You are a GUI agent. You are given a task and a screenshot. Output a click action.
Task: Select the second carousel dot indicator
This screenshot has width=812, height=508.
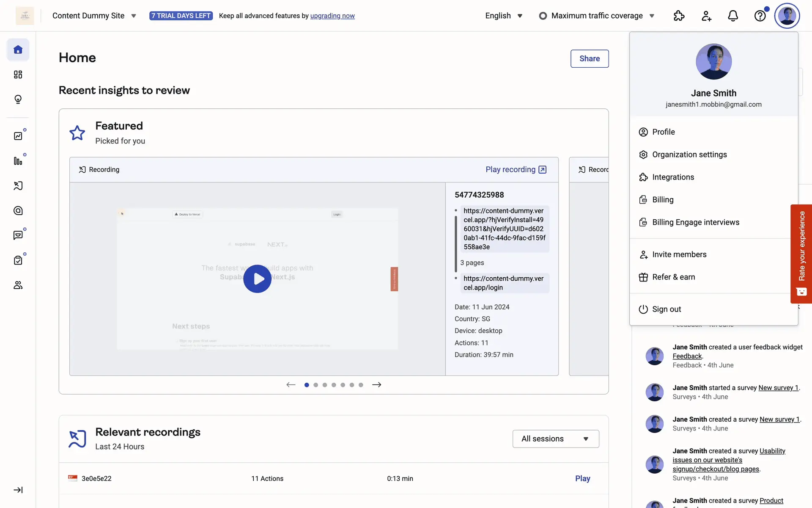pyautogui.click(x=315, y=385)
